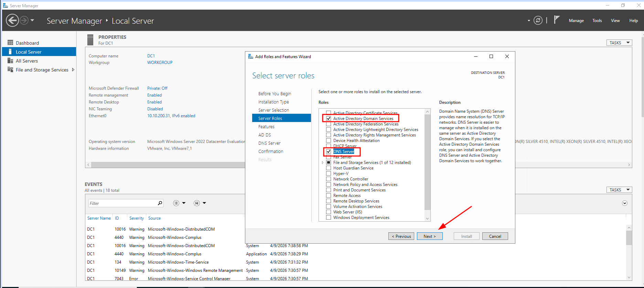This screenshot has width=644, height=288.
Task: Click the WORKGROUP link
Action: [x=160, y=63]
